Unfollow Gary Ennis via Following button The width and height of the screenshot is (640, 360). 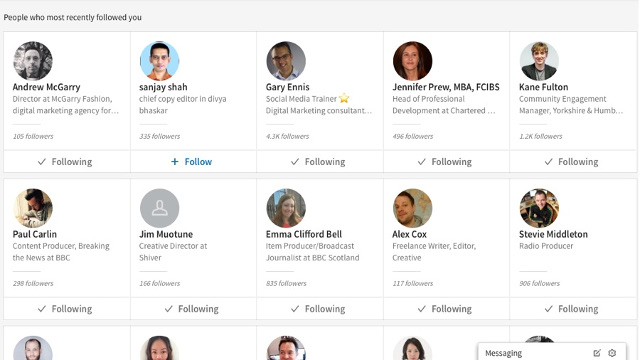(x=320, y=162)
